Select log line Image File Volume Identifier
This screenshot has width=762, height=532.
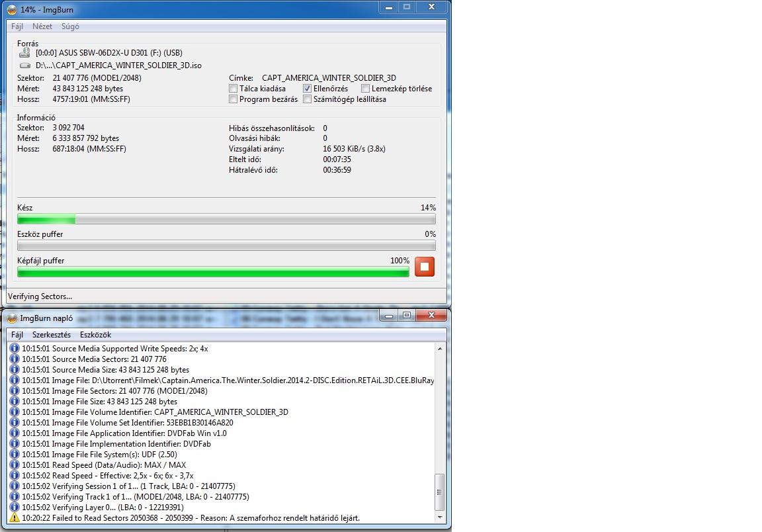[x=155, y=412]
